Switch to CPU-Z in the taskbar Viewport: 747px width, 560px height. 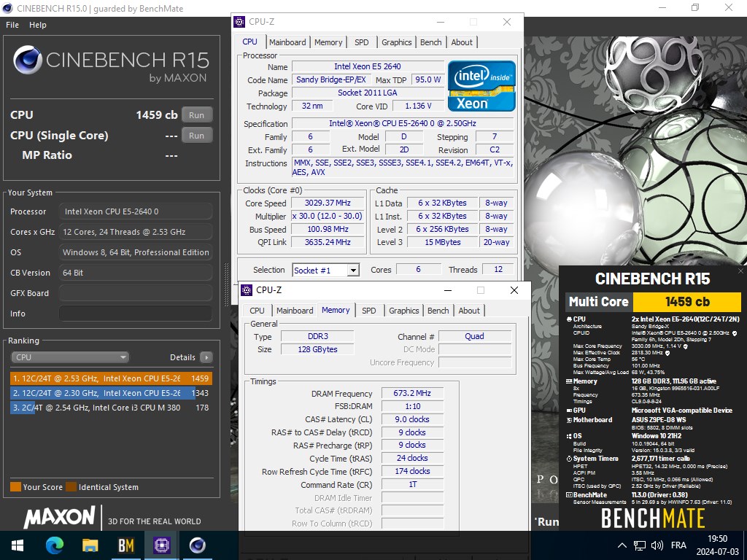pos(161,545)
